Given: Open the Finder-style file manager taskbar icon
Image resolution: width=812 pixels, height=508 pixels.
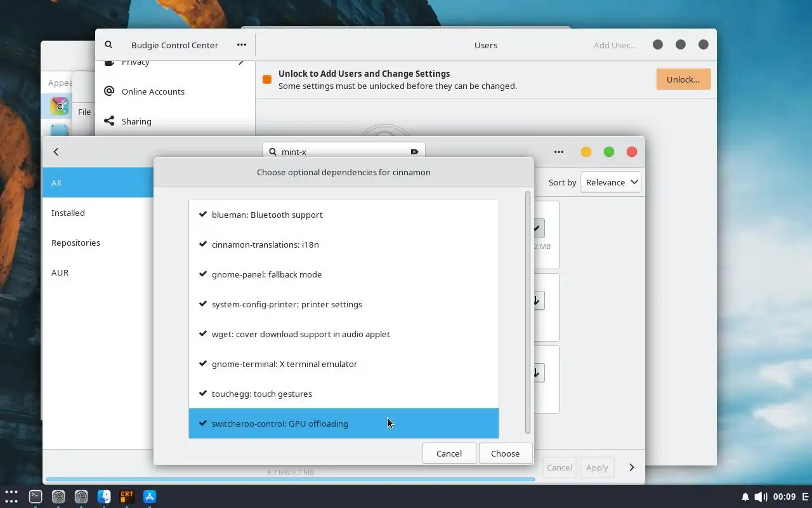Looking at the screenshot, I should (x=104, y=497).
